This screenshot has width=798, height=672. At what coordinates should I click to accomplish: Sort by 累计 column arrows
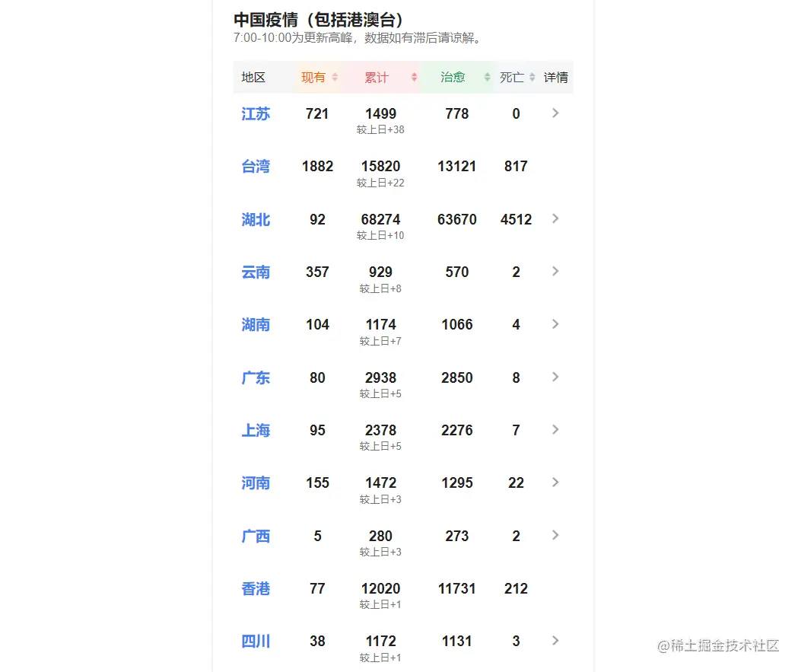click(x=415, y=78)
